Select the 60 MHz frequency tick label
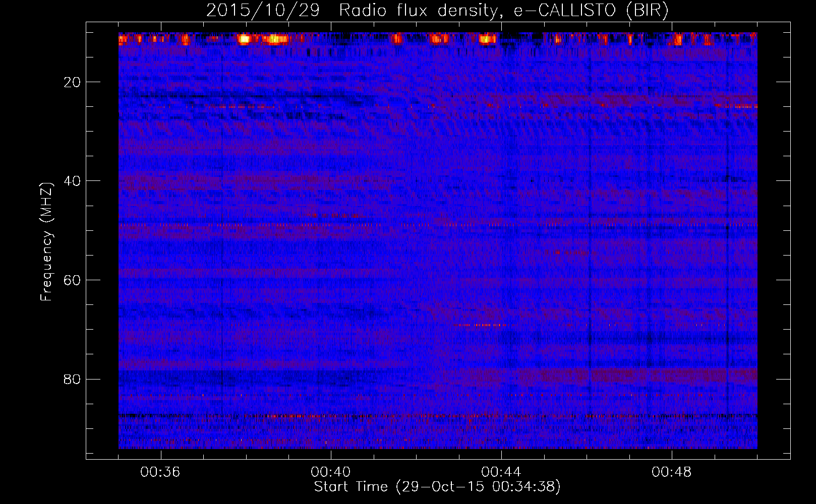Screen dimensions: 816x504 [72, 280]
